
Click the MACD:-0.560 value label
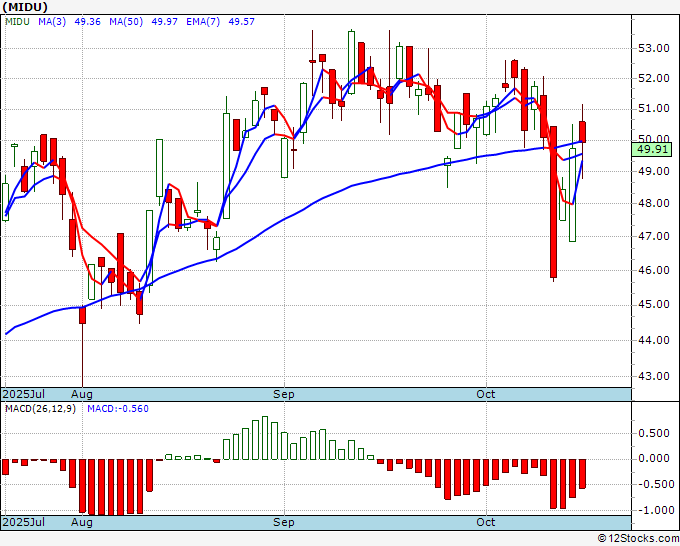(118, 409)
